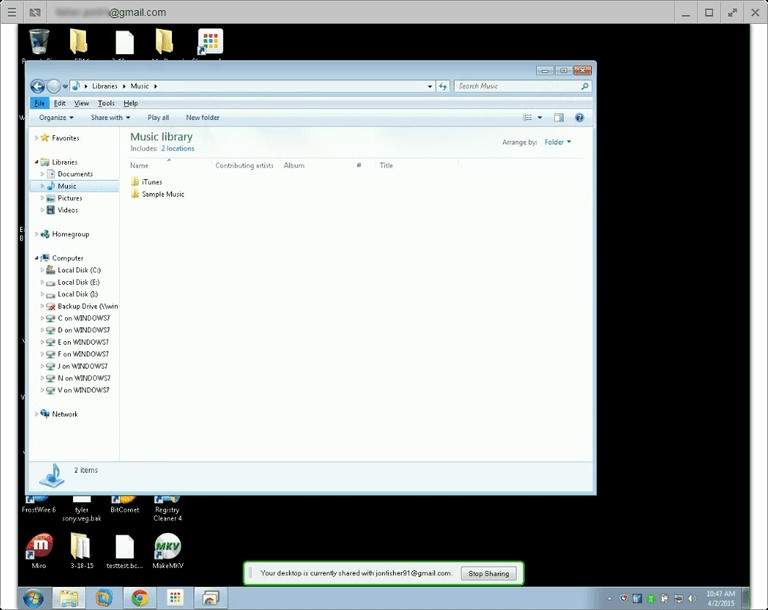768x610 pixels.
Task: Open the apps launcher grid in taskbar
Action: click(x=175, y=598)
